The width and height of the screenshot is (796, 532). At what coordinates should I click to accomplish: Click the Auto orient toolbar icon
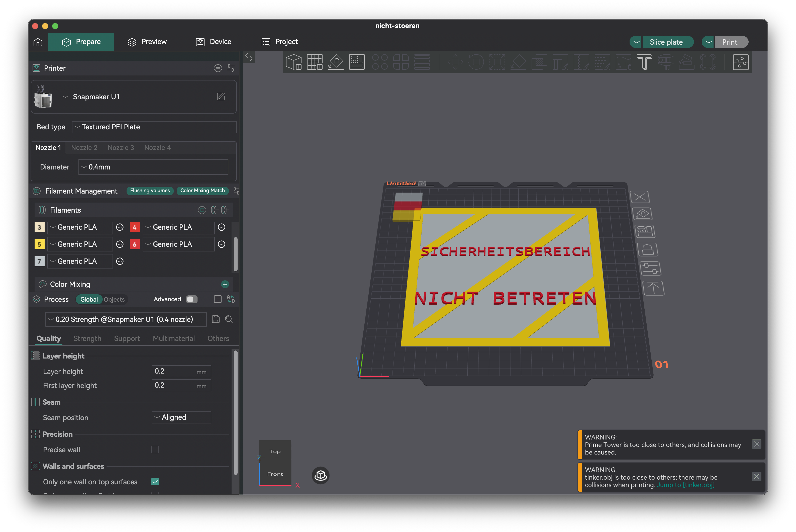pos(336,62)
